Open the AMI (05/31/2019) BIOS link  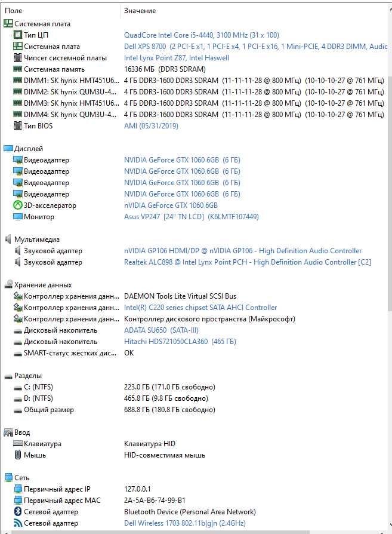pyautogui.click(x=151, y=125)
